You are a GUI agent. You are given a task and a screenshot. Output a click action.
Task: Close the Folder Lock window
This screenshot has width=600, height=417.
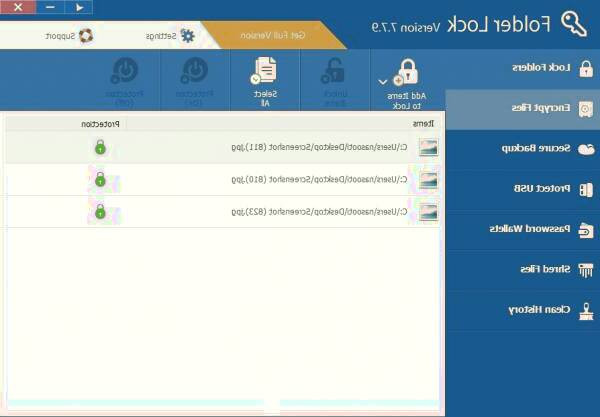[x=18, y=7]
